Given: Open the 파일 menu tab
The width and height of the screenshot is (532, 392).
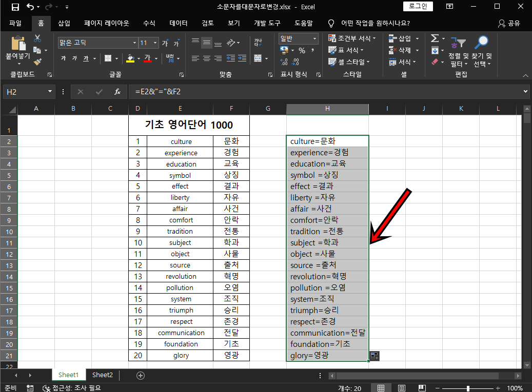Looking at the screenshot, I should tap(15, 23).
